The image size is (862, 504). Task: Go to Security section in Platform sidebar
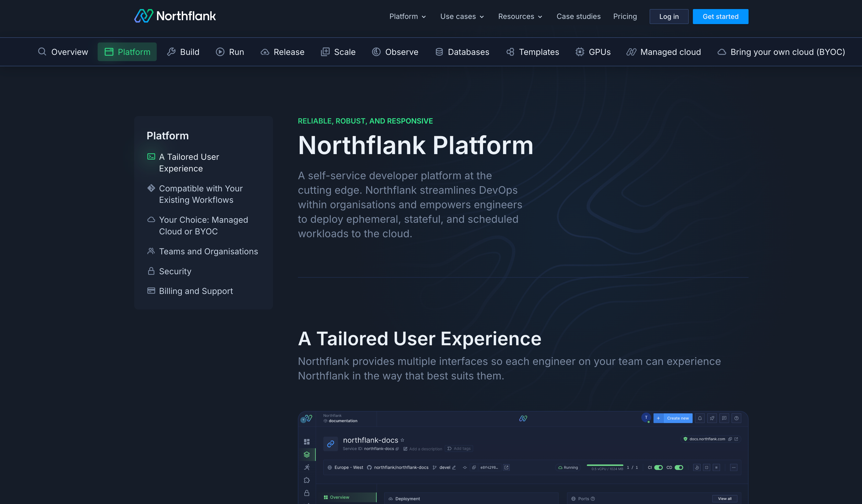click(175, 271)
